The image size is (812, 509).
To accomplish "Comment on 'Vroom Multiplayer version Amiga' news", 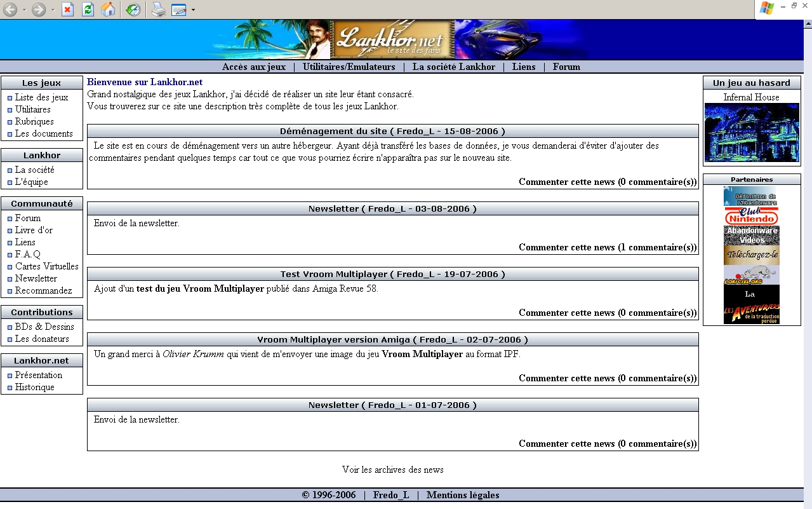I will point(608,378).
